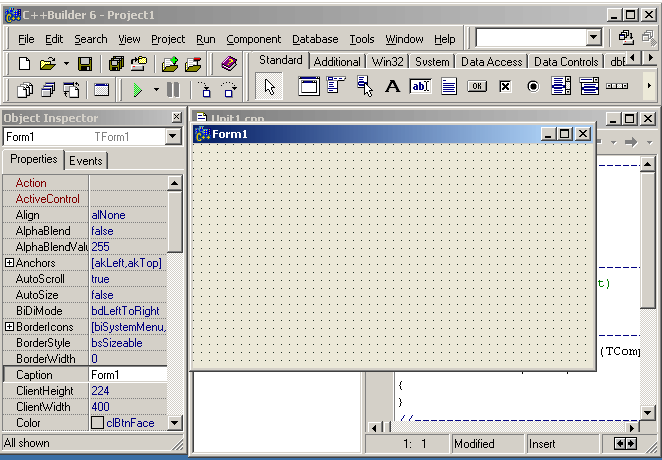This screenshot has width=662, height=460.
Task: Click the code editor vertical scrollbar down arrow
Action: pyautogui.click(x=647, y=412)
